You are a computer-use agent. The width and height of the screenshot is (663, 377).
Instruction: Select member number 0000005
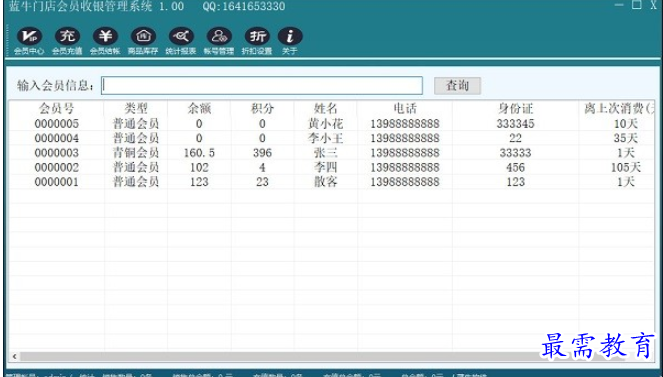pos(57,124)
